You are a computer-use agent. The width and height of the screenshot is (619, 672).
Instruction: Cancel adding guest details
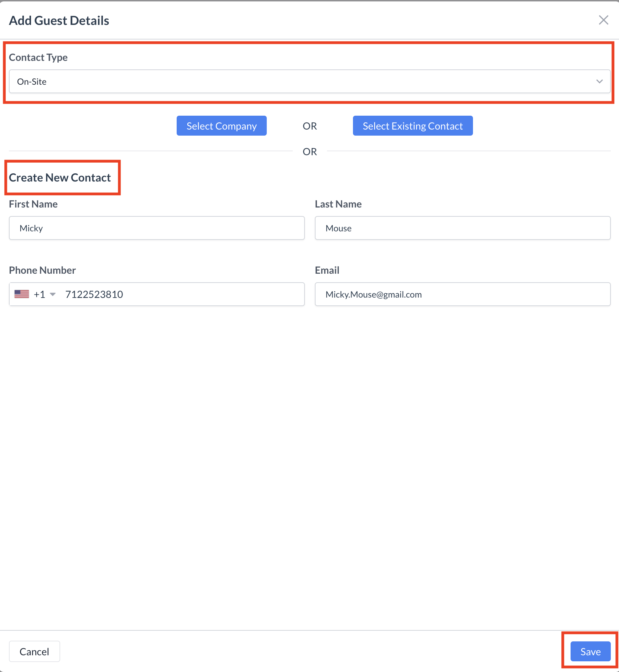[x=34, y=652]
